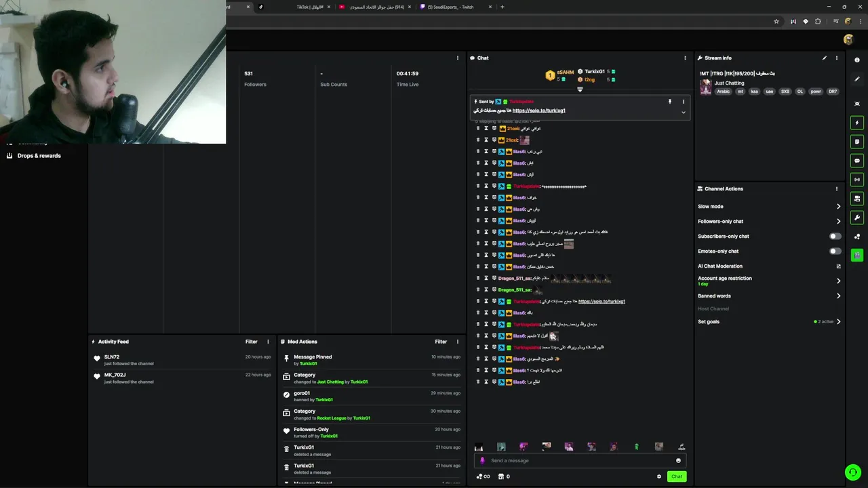Open AI Chat Moderation external link
This screenshot has width=868, height=488.
coord(838,266)
